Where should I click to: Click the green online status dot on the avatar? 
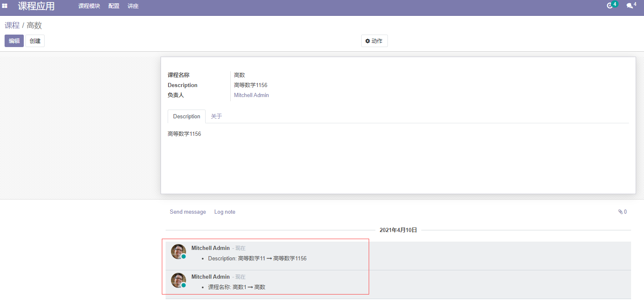click(x=184, y=257)
